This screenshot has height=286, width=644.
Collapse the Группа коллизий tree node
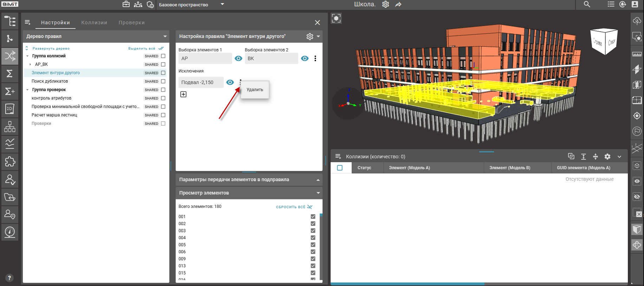click(x=27, y=56)
